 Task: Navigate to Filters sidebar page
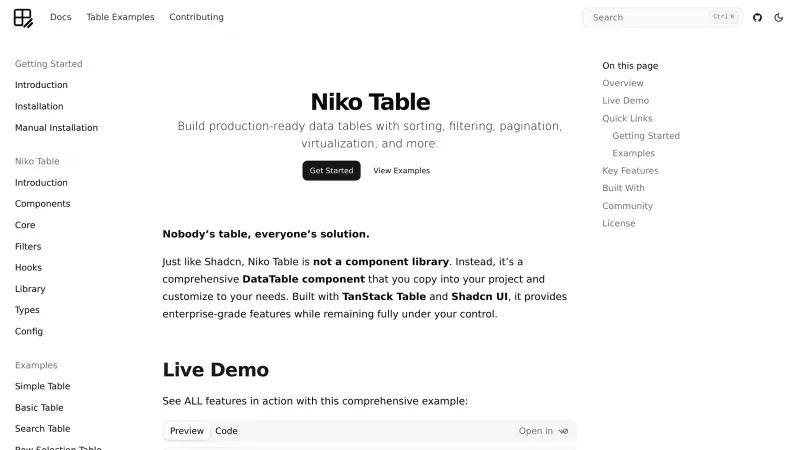[x=28, y=246]
